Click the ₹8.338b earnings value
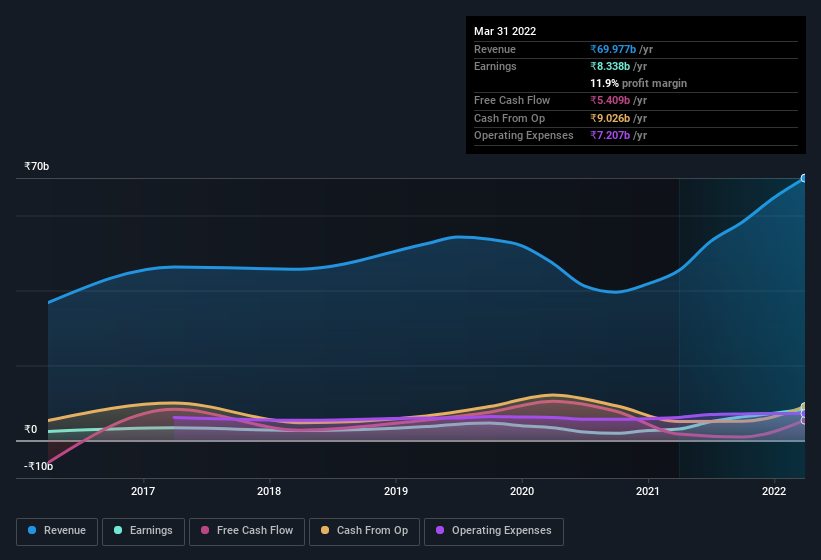 [610, 66]
